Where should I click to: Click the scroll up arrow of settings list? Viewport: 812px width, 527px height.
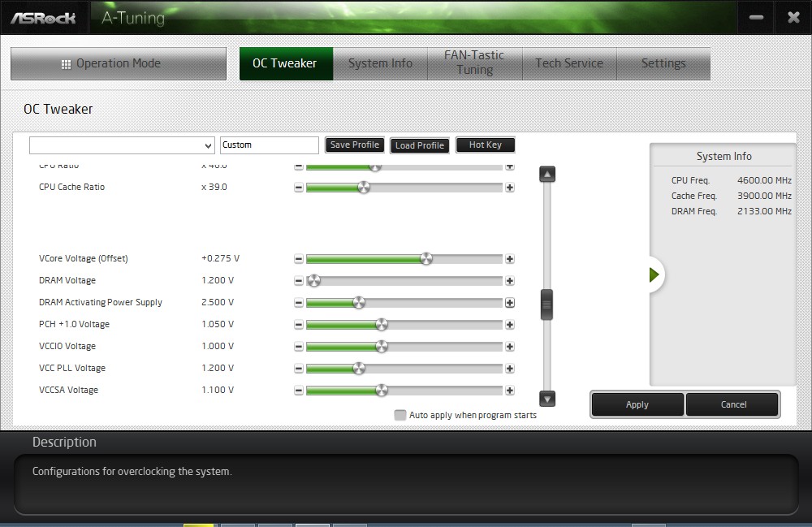pyautogui.click(x=547, y=174)
